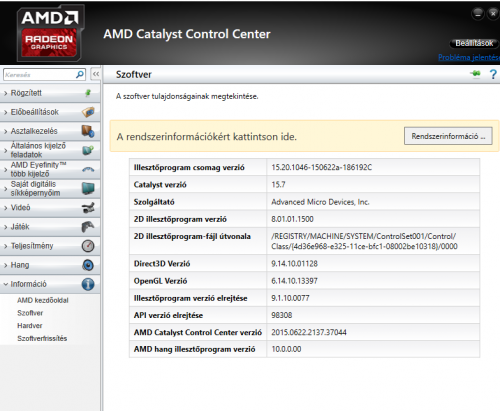Close the Catalyst Control Center window
Viewport: 500px width, 411px height.
pos(493,14)
